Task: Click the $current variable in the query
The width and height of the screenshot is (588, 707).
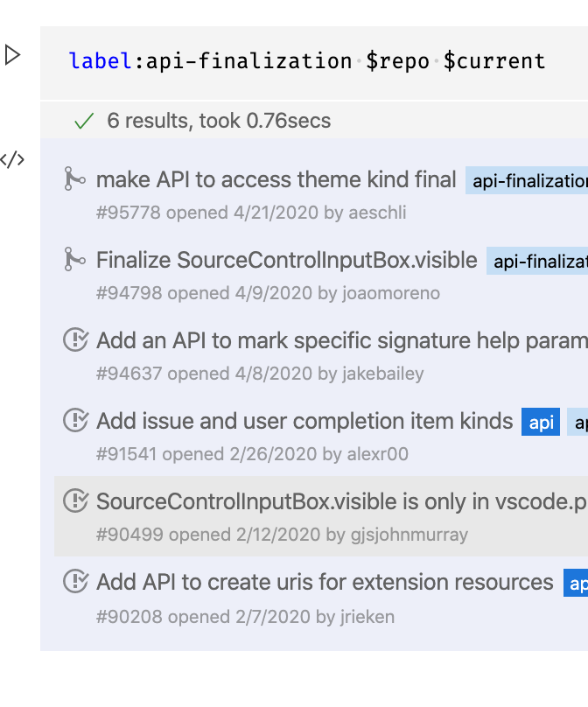Action: [494, 60]
